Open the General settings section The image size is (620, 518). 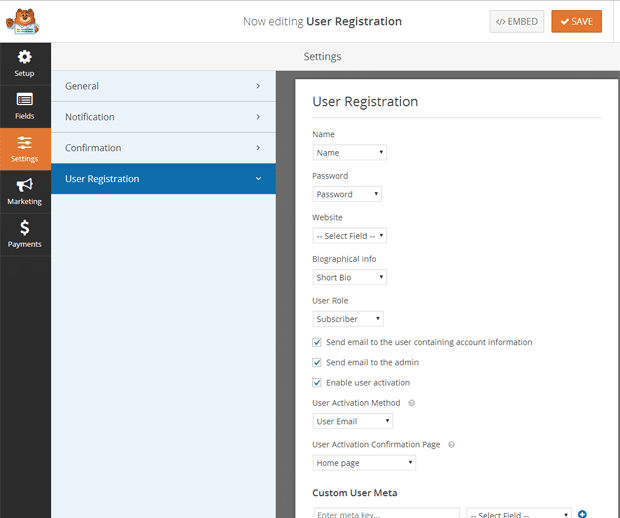pyautogui.click(x=163, y=86)
